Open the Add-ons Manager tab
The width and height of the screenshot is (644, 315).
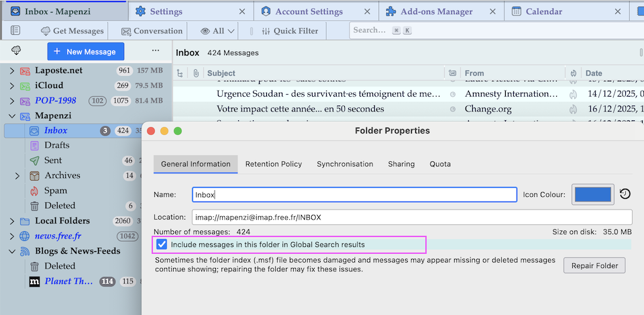pos(436,11)
